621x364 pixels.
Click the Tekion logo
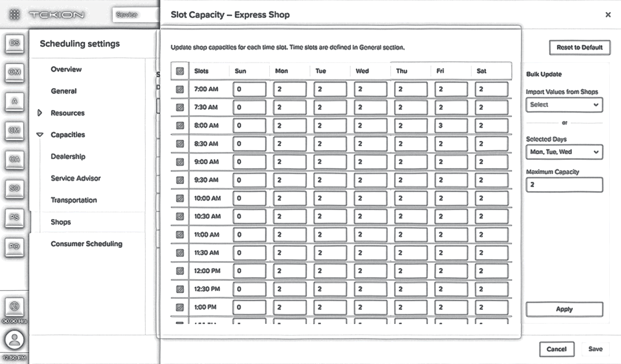[x=56, y=15]
